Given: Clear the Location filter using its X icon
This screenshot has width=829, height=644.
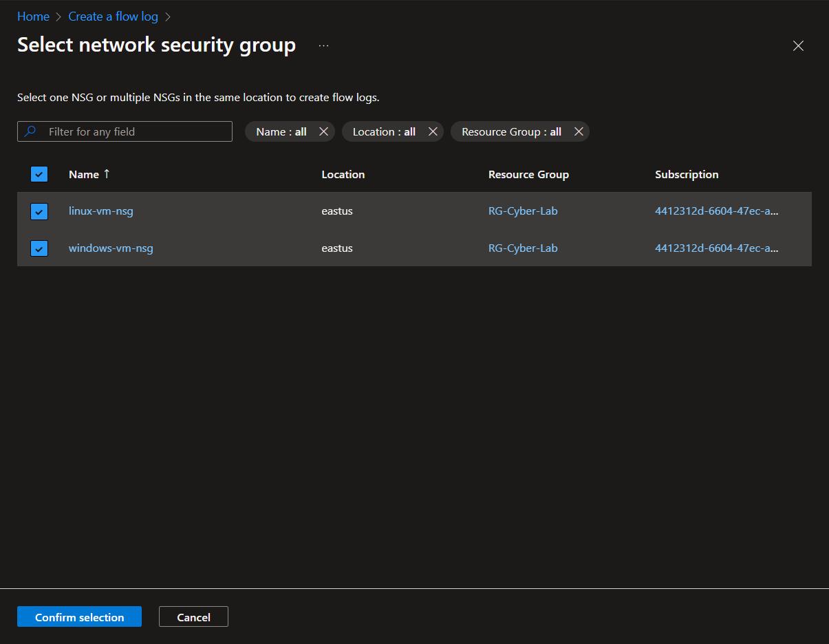Looking at the screenshot, I should 433,131.
